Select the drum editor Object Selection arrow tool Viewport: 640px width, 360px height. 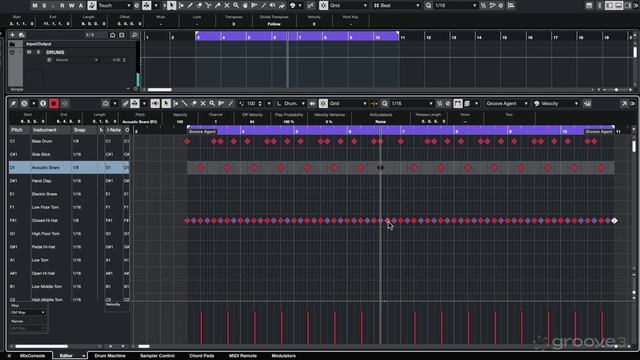pyautogui.click(x=166, y=104)
